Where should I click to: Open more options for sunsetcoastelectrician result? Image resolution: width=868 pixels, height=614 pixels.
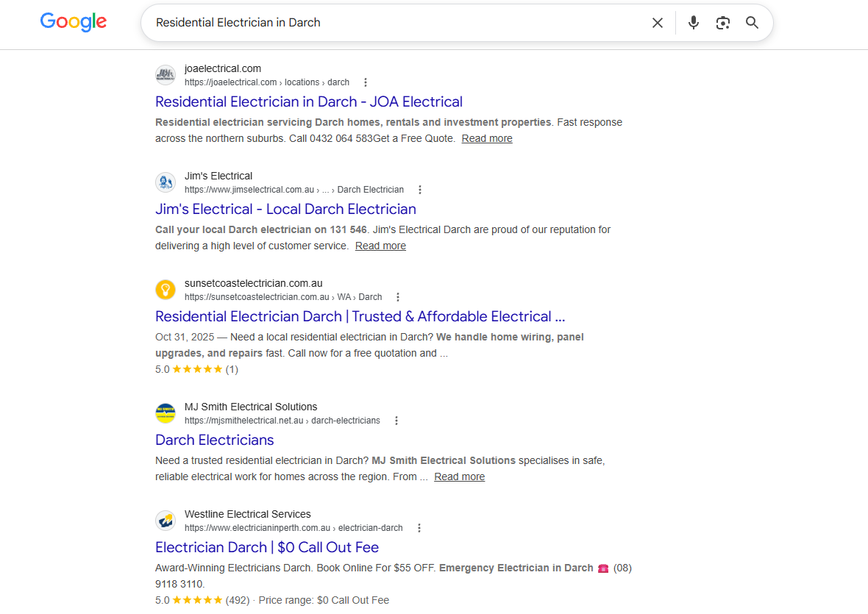[x=398, y=297]
